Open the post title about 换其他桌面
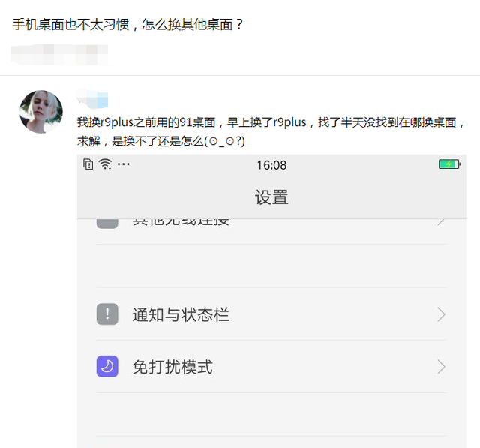This screenshot has width=480, height=448. [x=128, y=24]
